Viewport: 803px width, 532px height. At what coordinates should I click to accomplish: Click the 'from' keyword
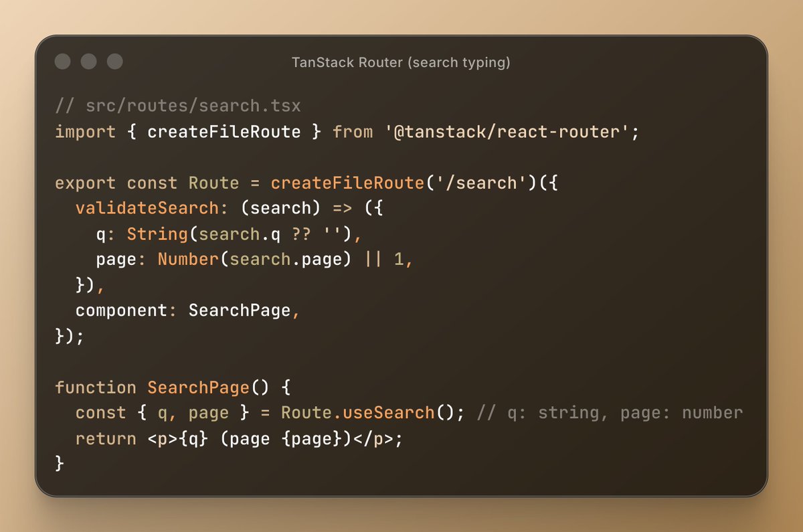coord(353,132)
